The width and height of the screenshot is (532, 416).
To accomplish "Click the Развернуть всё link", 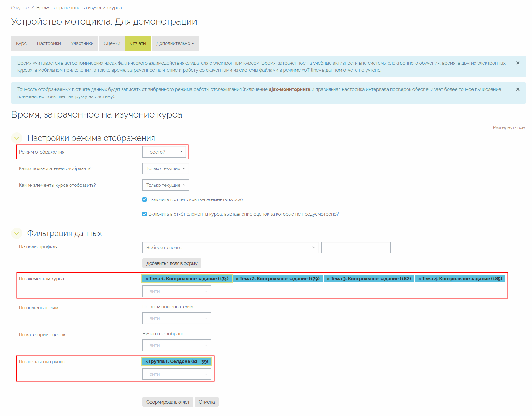I will [x=508, y=127].
